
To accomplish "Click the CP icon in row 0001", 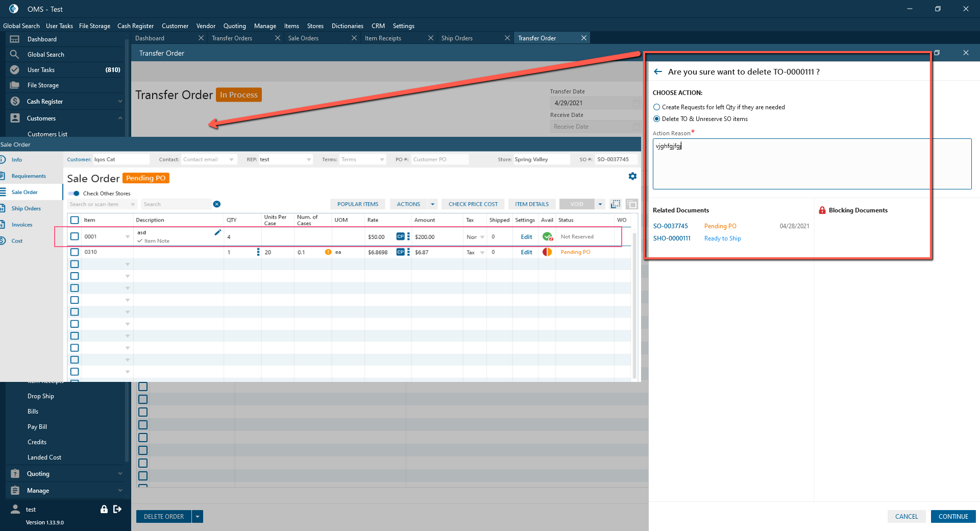I will [x=401, y=236].
